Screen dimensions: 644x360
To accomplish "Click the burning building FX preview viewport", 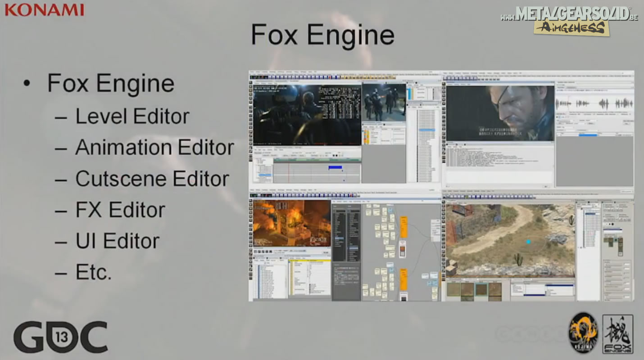I will click(292, 223).
